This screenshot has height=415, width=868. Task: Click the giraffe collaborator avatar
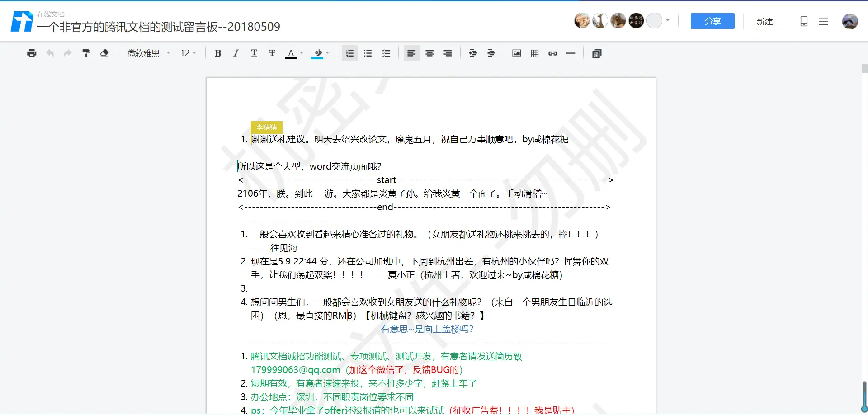(x=600, y=21)
